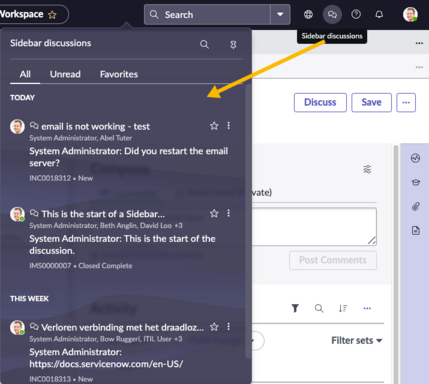Open the search scope dropdown arrow

280,15
